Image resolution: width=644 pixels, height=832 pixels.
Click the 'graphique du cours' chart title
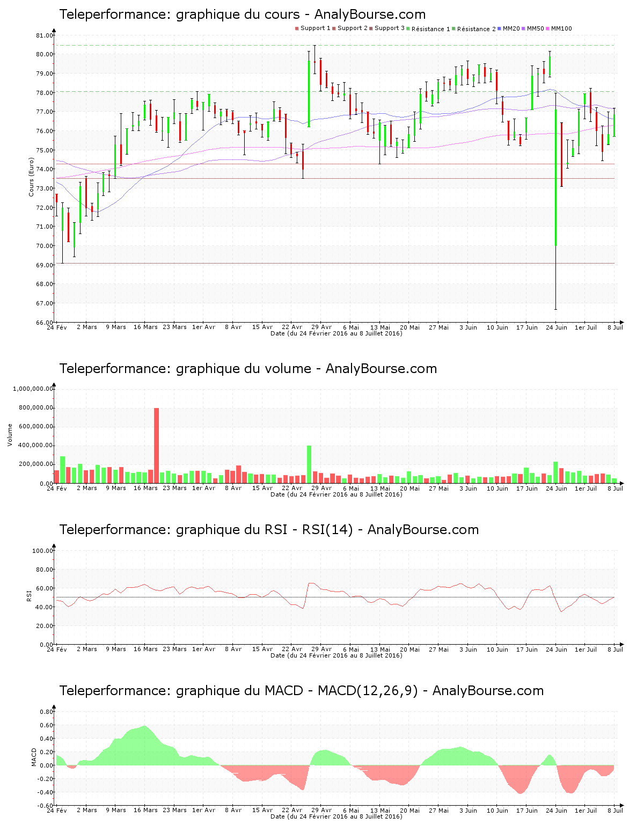[x=243, y=14]
